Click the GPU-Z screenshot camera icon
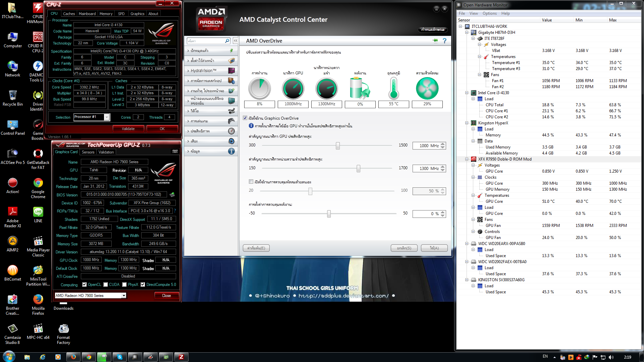 175,152
